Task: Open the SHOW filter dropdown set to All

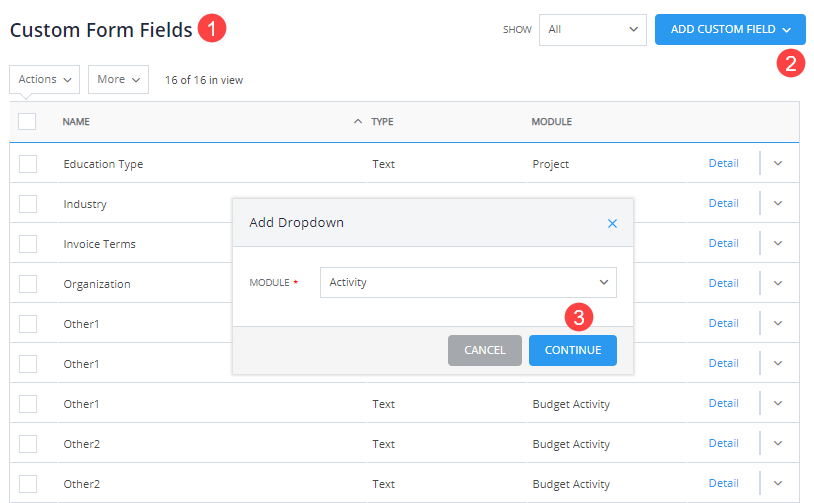Action: click(x=593, y=30)
